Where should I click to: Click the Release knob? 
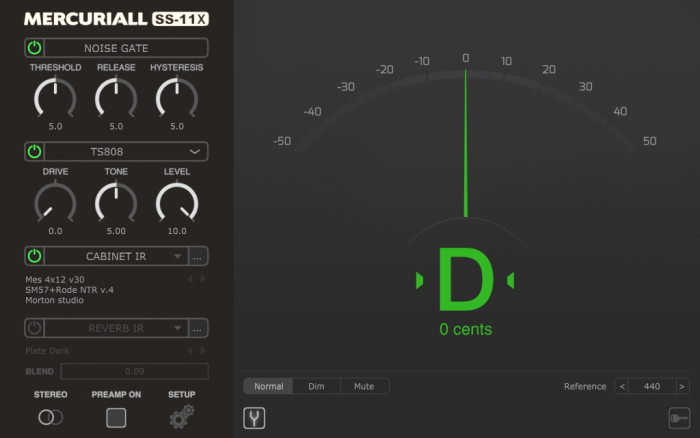[116, 97]
